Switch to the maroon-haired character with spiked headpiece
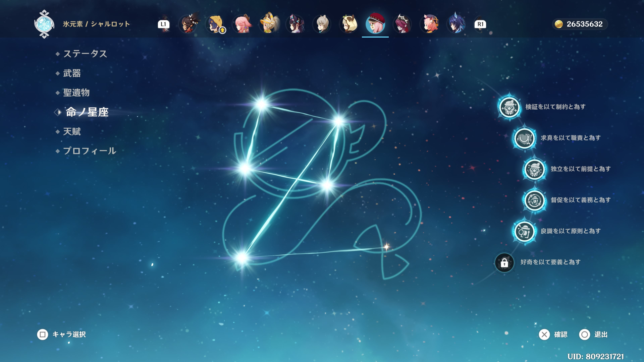 point(402,24)
